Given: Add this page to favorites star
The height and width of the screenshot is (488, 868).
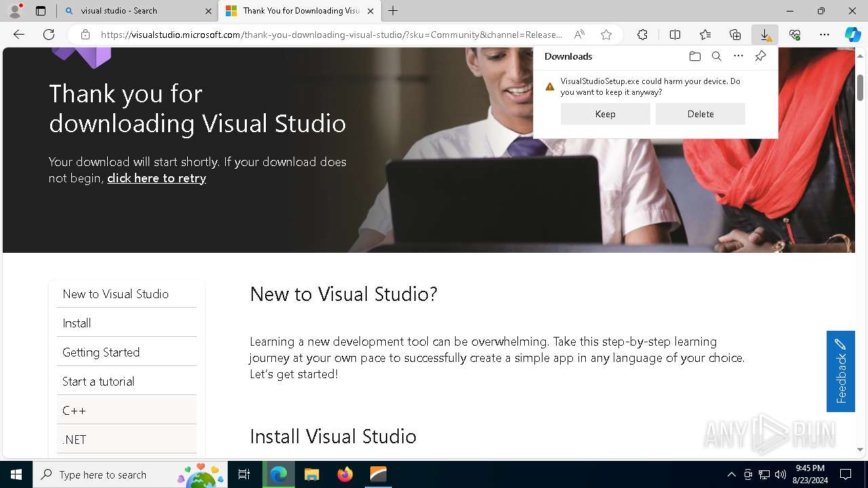Looking at the screenshot, I should pos(606,35).
